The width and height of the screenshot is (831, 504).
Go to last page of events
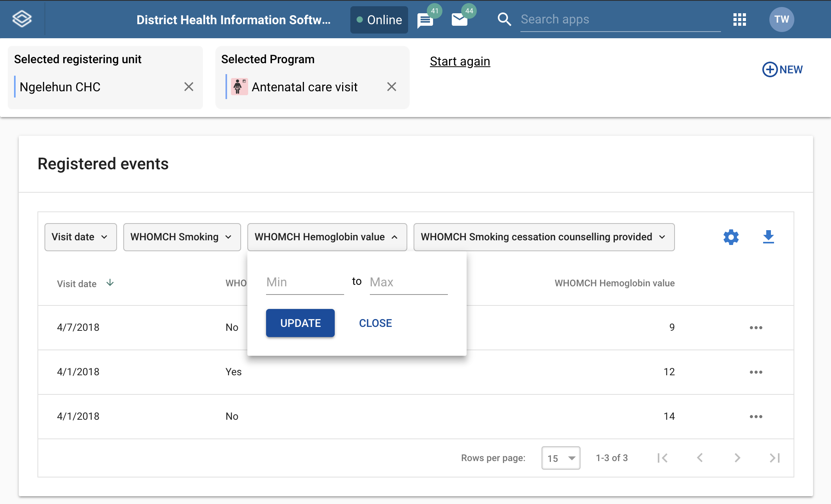point(774,458)
